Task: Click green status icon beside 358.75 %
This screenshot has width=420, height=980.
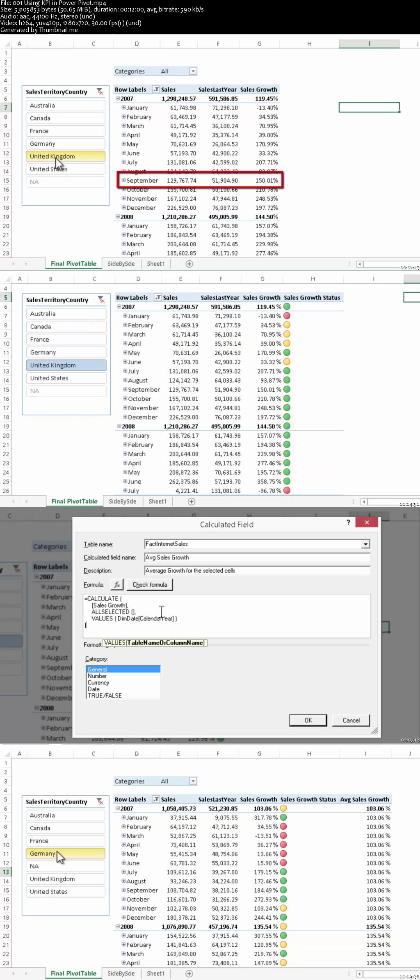Action: [287, 481]
